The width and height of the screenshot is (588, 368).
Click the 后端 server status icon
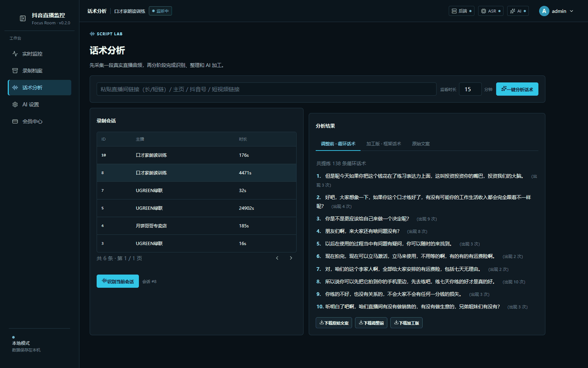pos(454,11)
